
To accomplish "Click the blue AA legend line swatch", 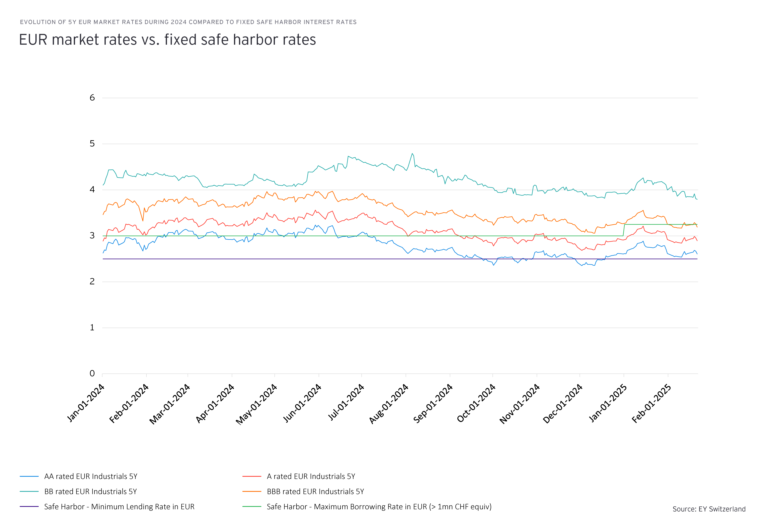I will click(x=29, y=477).
